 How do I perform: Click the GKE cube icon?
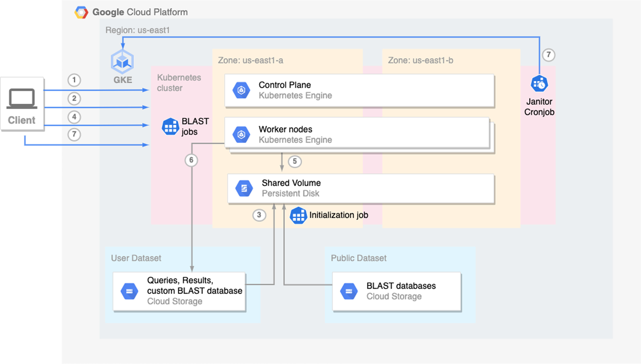click(x=122, y=61)
